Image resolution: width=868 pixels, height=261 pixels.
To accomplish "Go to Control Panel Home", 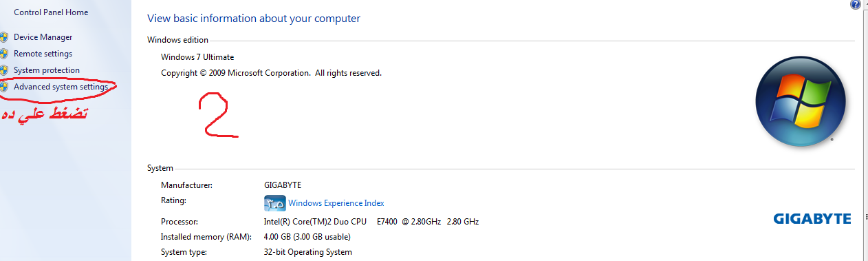I will pyautogui.click(x=51, y=12).
